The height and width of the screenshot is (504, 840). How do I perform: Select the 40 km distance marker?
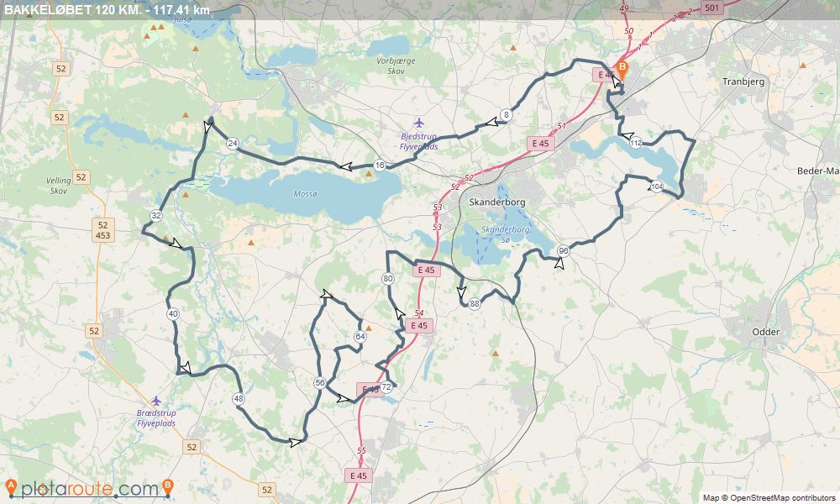[x=172, y=314]
